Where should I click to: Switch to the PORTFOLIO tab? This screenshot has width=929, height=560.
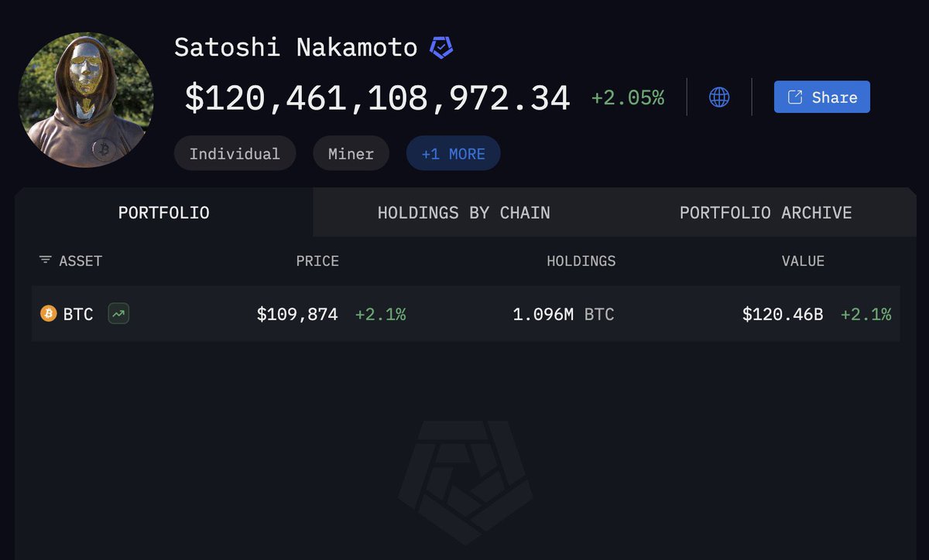(163, 213)
